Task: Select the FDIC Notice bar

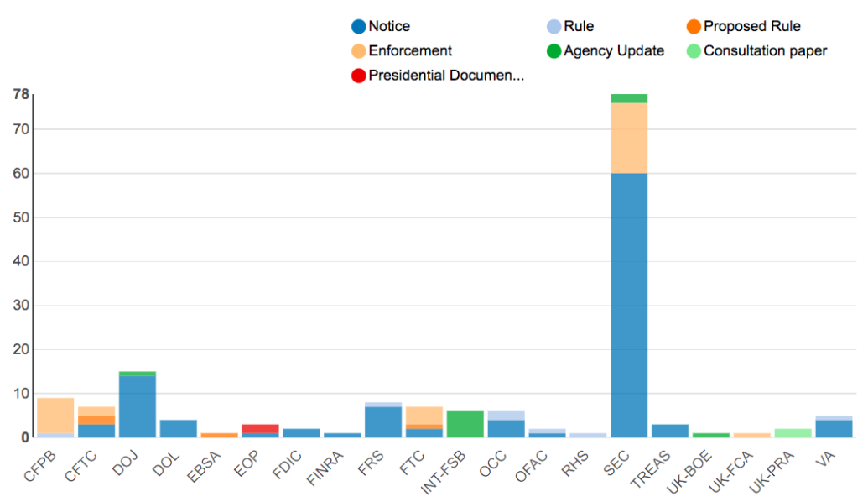Action: [x=301, y=433]
